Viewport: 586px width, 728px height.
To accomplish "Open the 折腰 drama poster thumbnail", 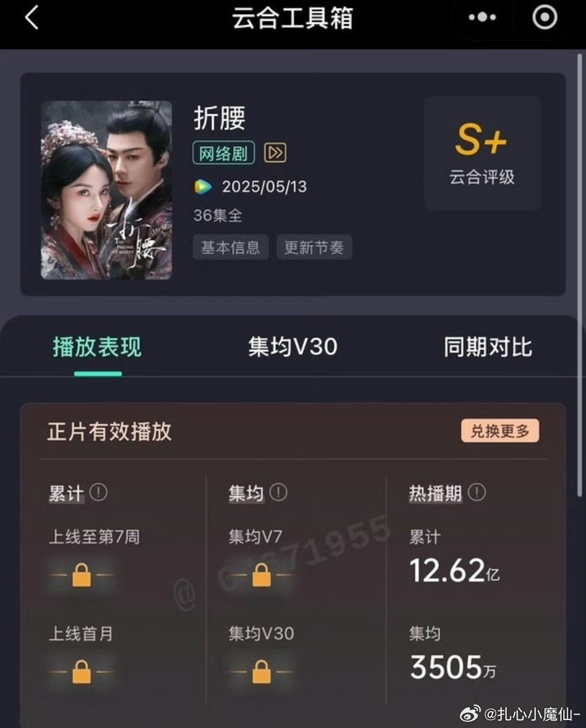I will coord(106,190).
